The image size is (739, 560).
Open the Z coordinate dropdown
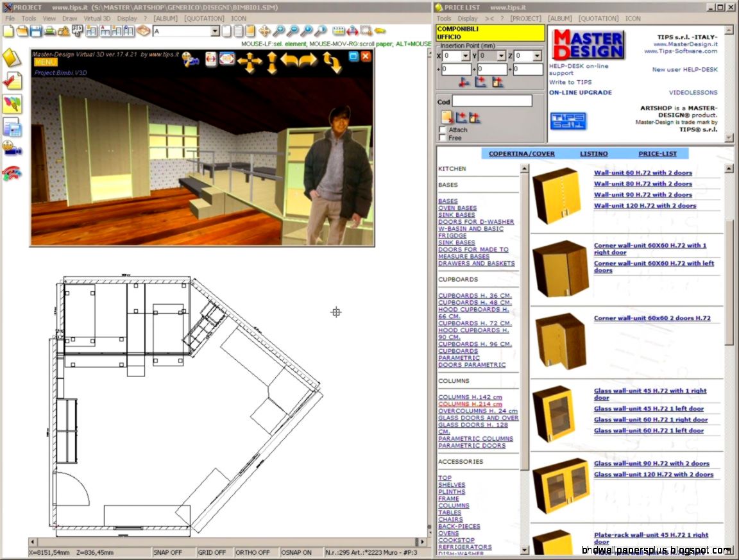coord(537,56)
